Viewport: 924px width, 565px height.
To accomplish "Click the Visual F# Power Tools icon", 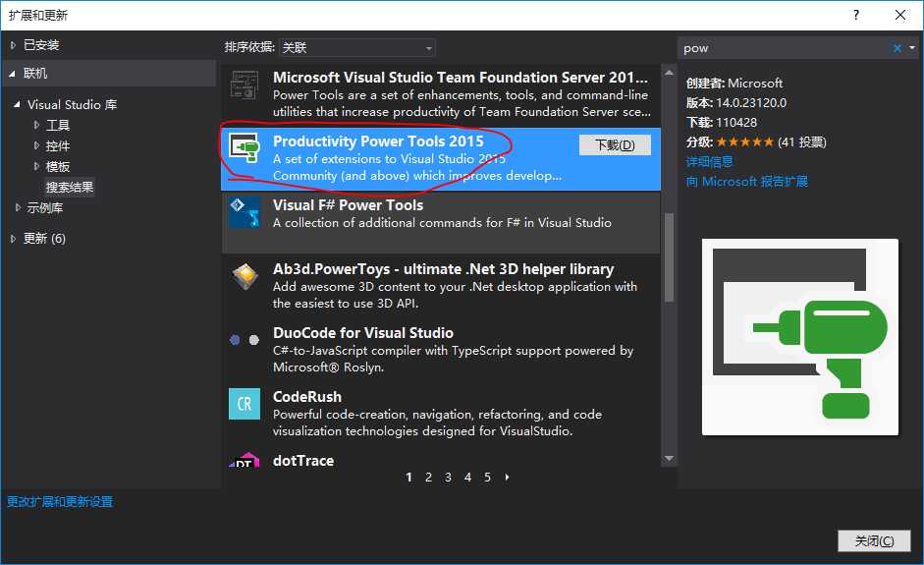I will tap(245, 212).
